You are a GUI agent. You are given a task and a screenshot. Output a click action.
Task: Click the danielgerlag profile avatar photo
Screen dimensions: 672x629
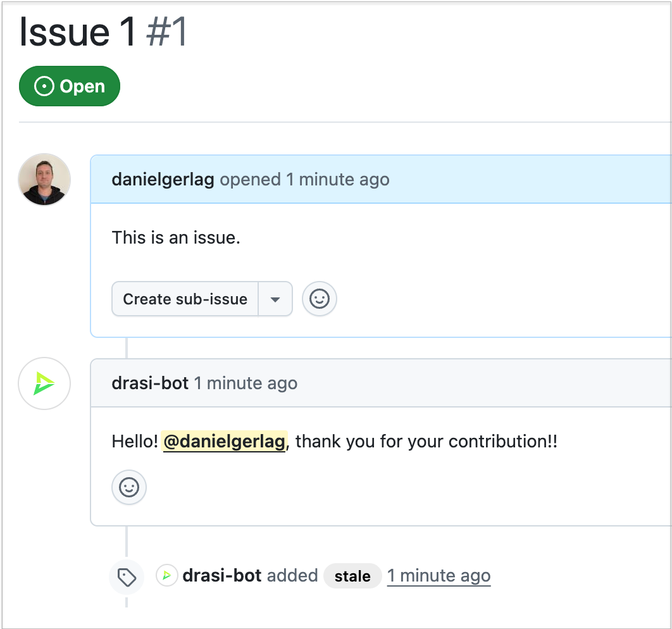tap(44, 180)
